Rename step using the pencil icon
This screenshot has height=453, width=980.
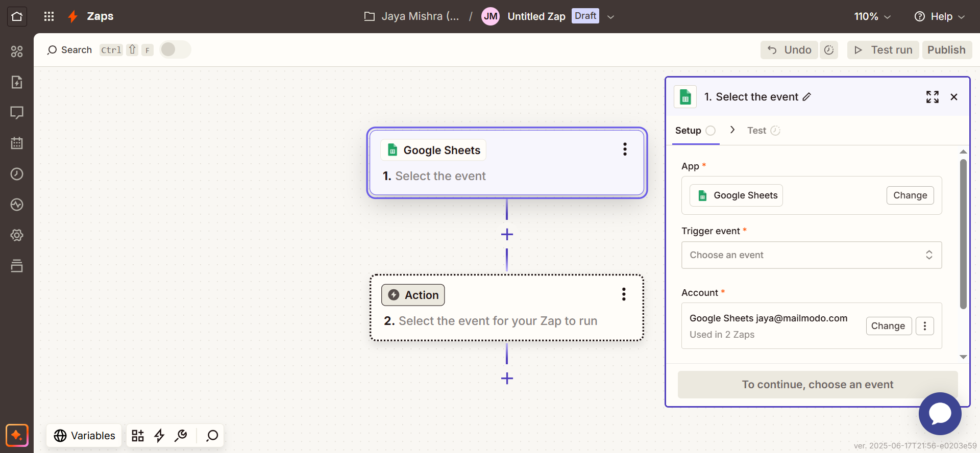click(x=807, y=97)
